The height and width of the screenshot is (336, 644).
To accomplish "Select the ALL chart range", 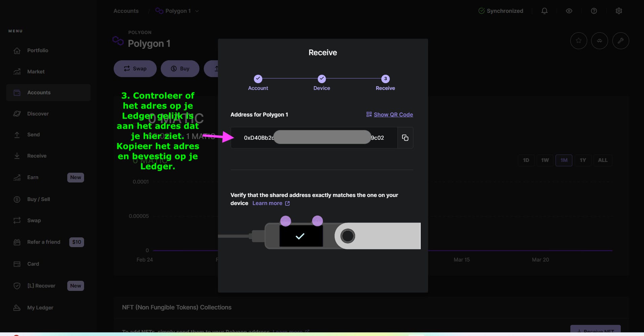I will [603, 160].
